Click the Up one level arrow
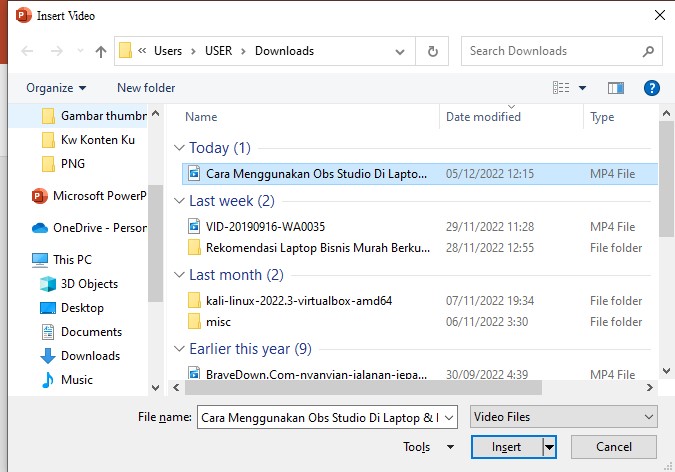Screen dimensions: 675x472 tap(101, 51)
